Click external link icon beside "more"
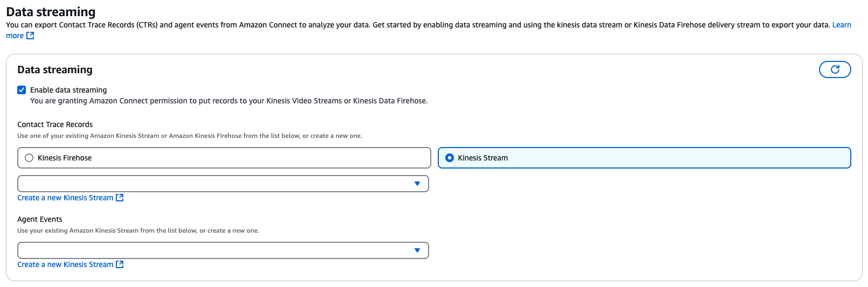 tap(30, 36)
